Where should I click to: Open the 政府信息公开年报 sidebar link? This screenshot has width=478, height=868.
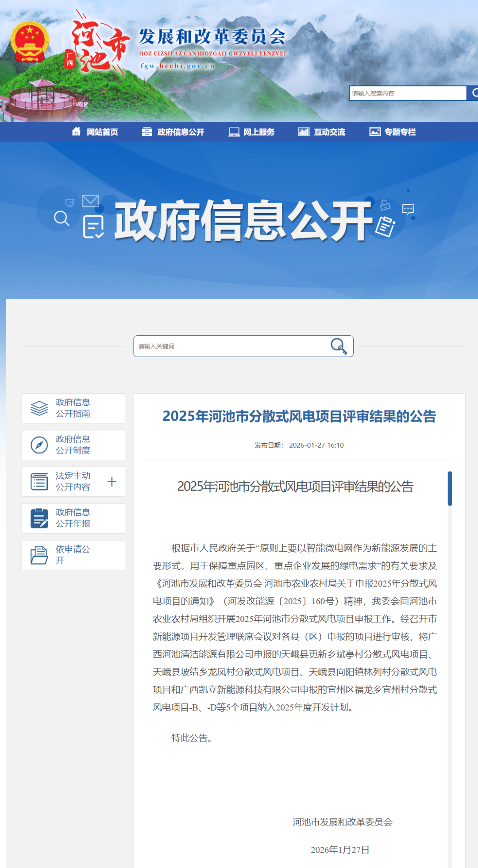tap(73, 518)
